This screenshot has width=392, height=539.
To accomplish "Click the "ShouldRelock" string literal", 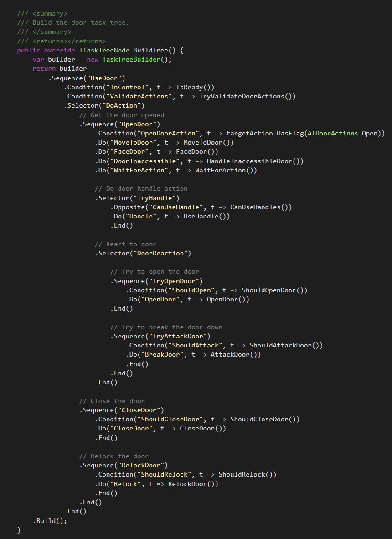I will (x=164, y=474).
